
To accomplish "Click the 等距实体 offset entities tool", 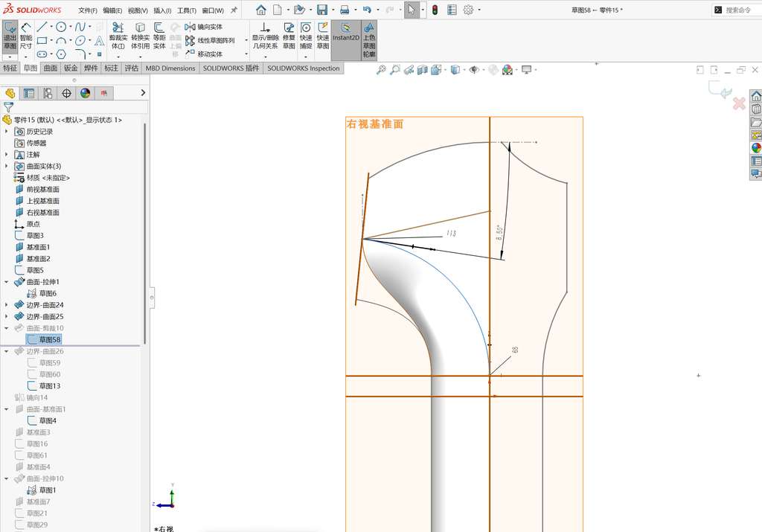I will [159, 36].
